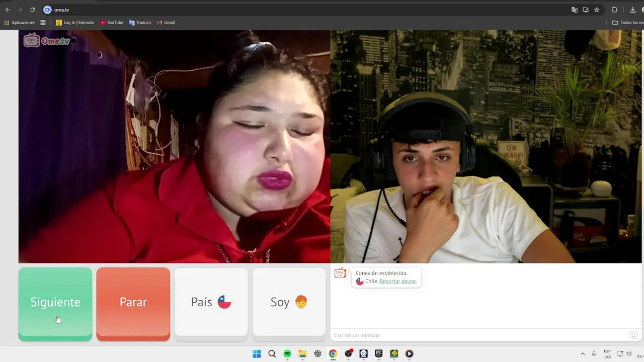Viewport: 644px width, 362px height.
Task: Open the media player taskbar icon
Action: click(410, 354)
